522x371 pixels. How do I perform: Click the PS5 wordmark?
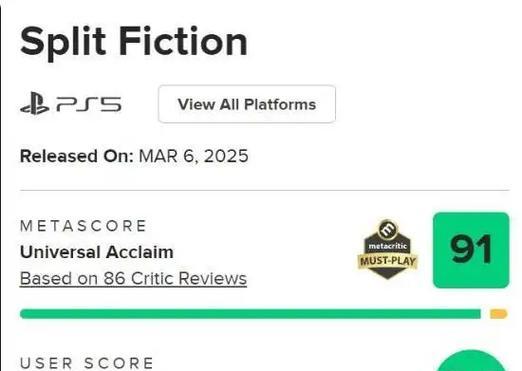point(89,104)
